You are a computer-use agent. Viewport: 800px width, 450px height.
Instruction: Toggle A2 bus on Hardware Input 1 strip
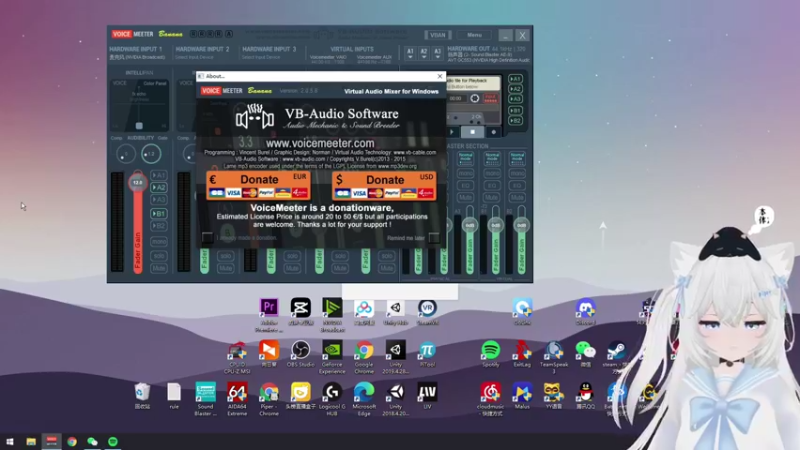point(159,187)
